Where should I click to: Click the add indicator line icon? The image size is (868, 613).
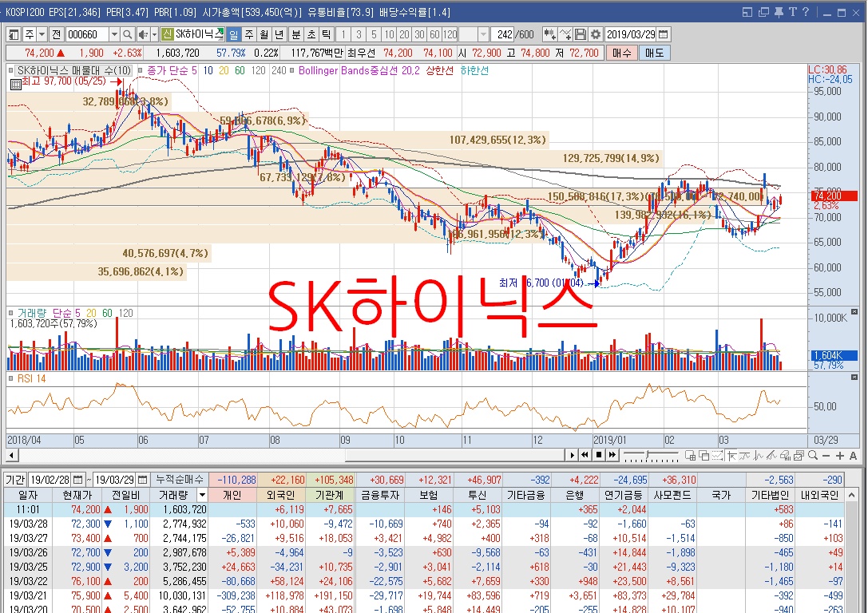[x=565, y=34]
